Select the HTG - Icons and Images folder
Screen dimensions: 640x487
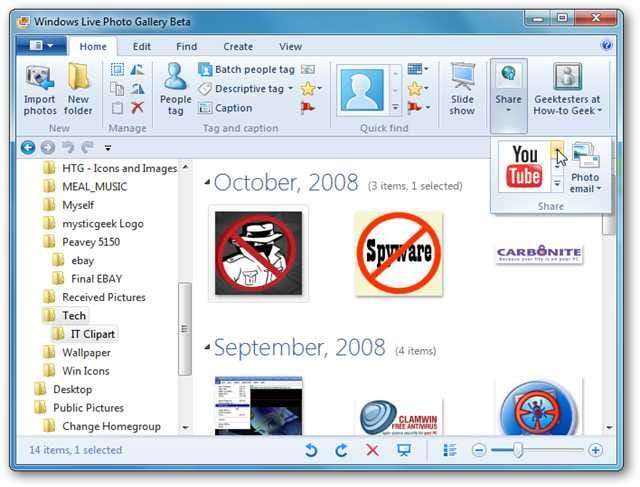click(x=110, y=168)
